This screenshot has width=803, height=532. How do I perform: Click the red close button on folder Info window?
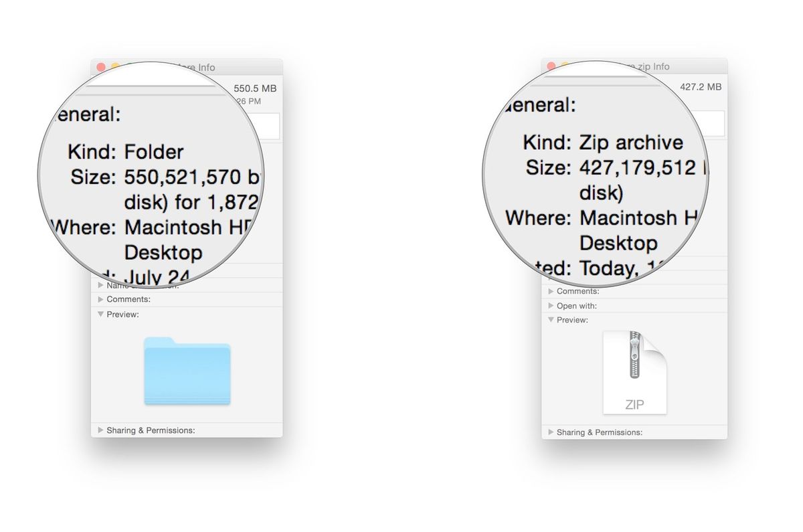[x=100, y=67]
